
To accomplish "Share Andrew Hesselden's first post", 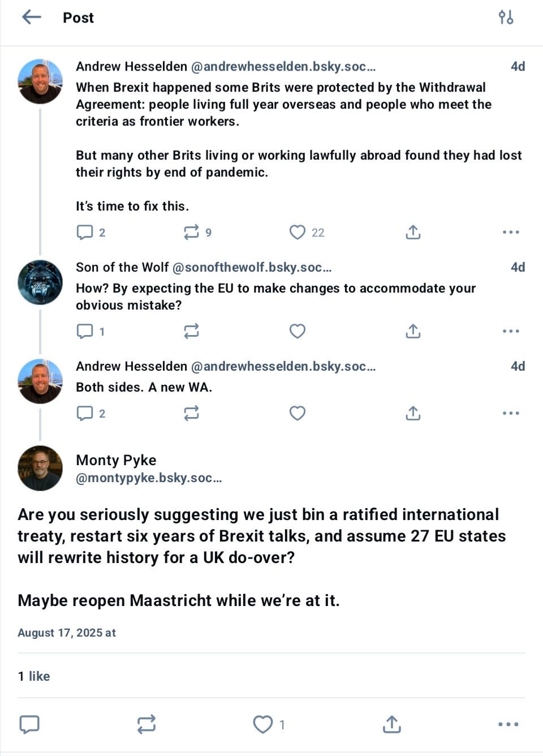I will (x=413, y=233).
